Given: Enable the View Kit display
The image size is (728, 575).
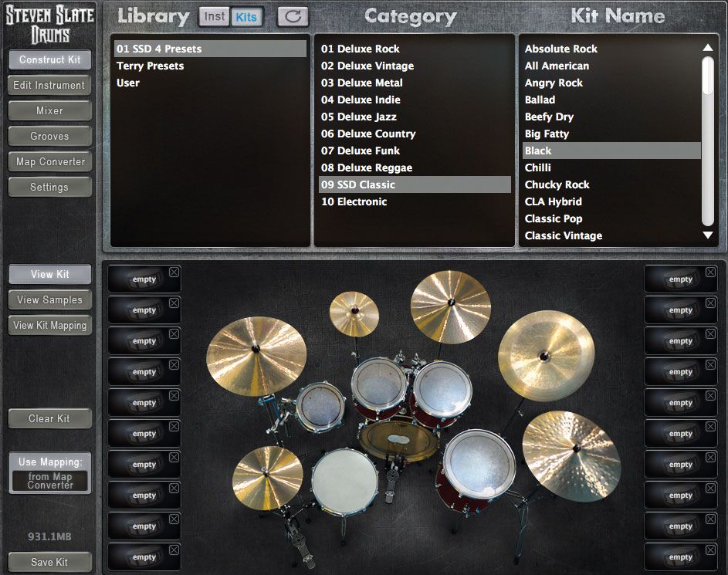Looking at the screenshot, I should [x=49, y=274].
